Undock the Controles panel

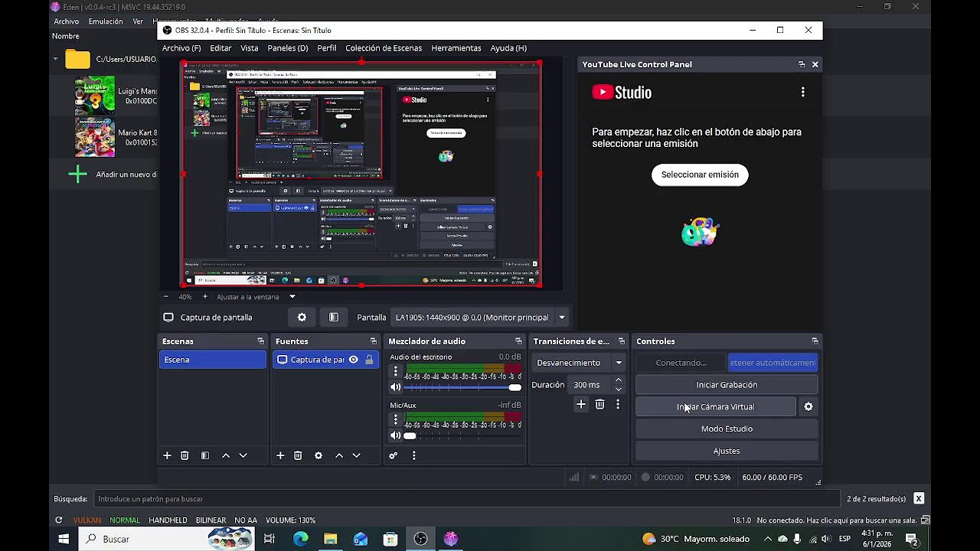[x=815, y=341]
